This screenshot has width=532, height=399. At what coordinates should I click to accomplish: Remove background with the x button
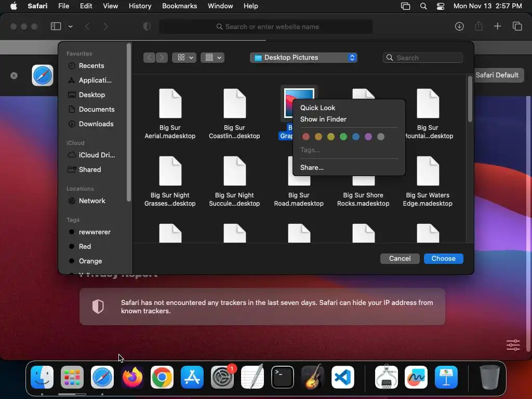[x=14, y=75]
